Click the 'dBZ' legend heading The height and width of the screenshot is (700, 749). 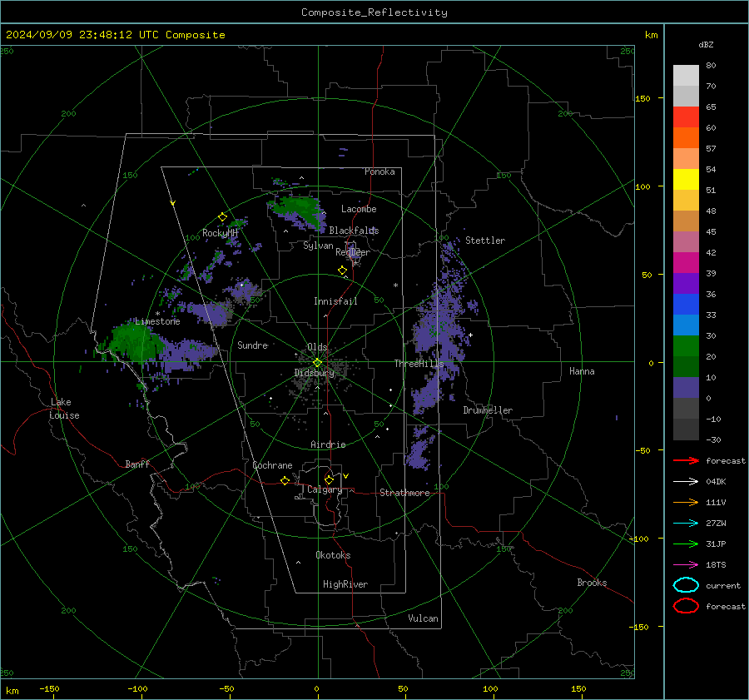click(x=706, y=44)
